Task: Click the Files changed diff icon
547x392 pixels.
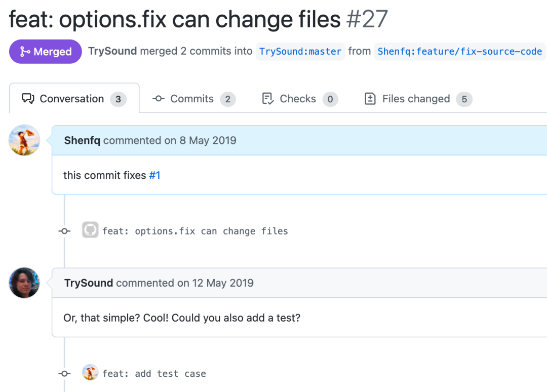Action: point(370,99)
